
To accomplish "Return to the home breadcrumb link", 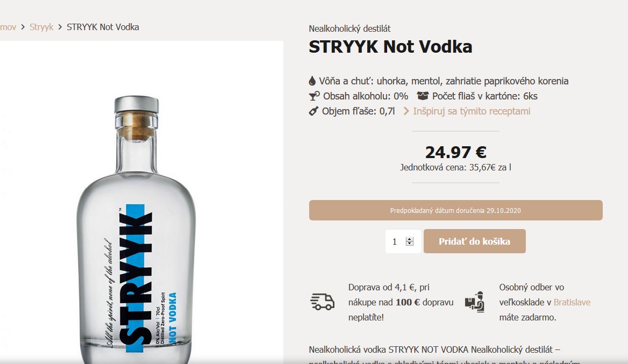I will coord(8,27).
